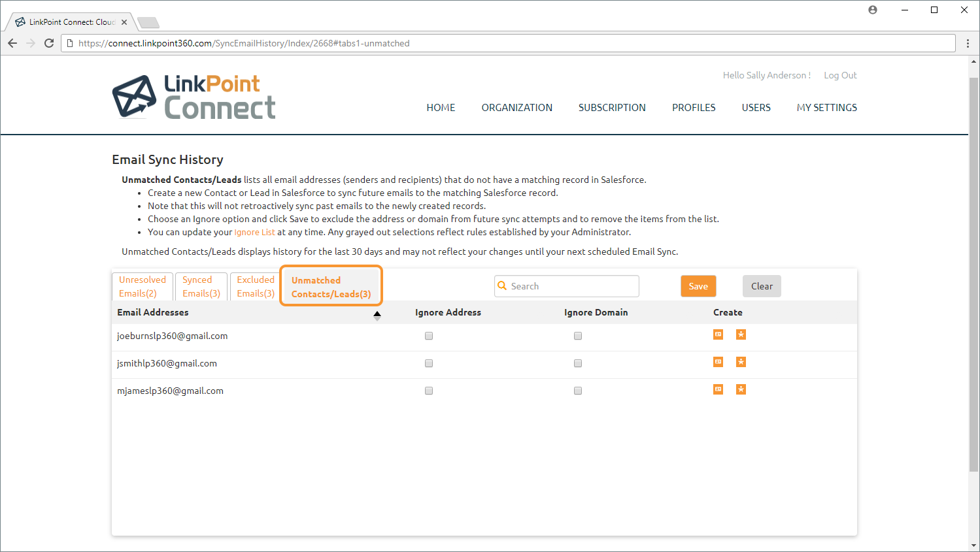The width and height of the screenshot is (980, 552).
Task: Click Hello Sally Anderson greeting
Action: click(x=766, y=75)
